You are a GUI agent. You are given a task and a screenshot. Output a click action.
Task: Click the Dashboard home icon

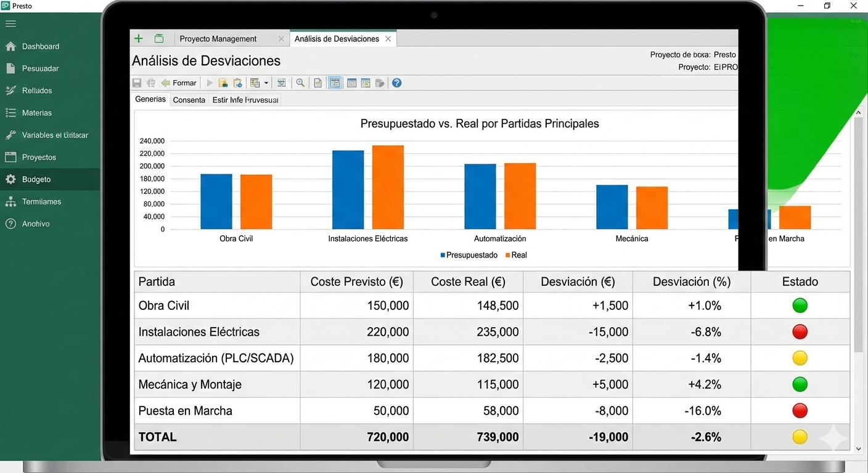[x=10, y=46]
